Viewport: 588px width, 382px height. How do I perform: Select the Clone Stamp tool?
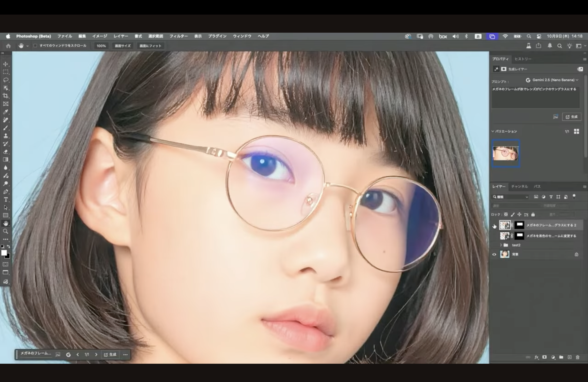click(x=6, y=136)
